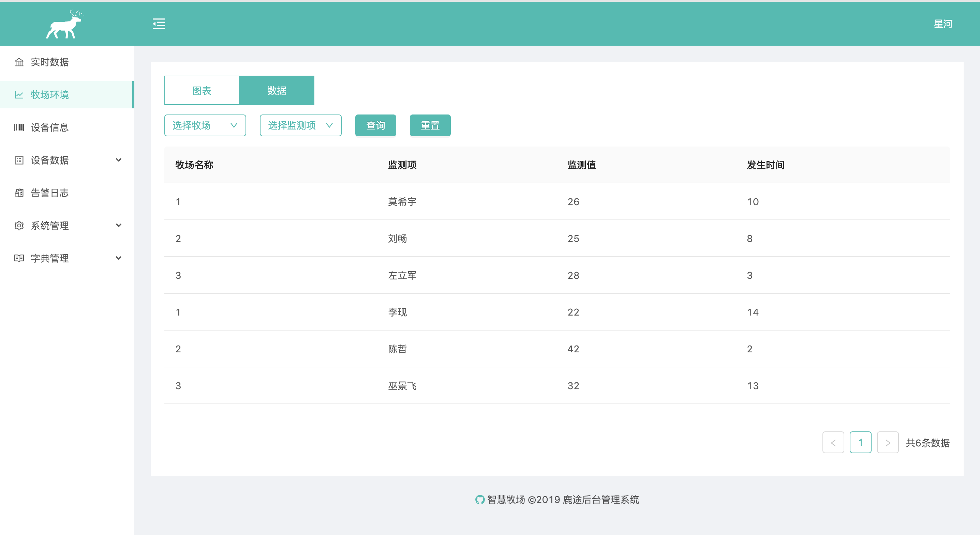
Task: Switch to the 图表 tab
Action: click(202, 91)
